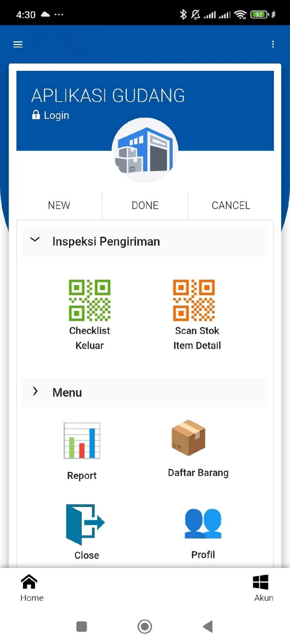
Task: Expand the Menu section chevron
Action: (35, 391)
